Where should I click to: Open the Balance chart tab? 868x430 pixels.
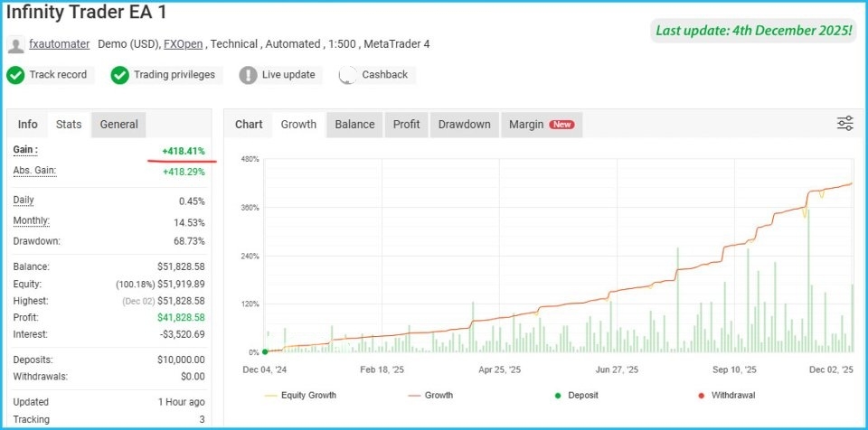click(354, 125)
